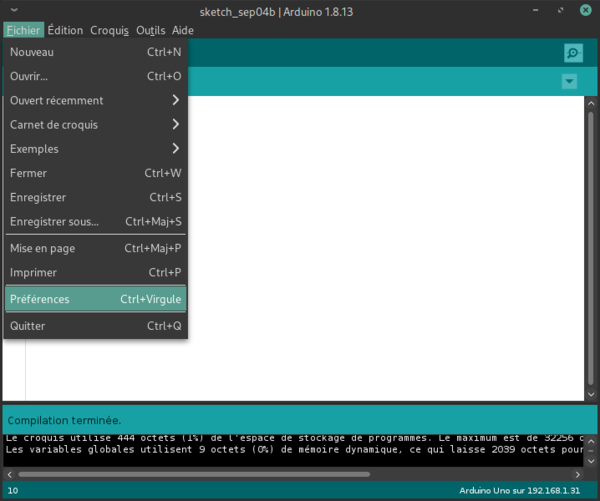The width and height of the screenshot is (600, 501).
Task: Click Enregistrer to save the sketch
Action: point(96,197)
